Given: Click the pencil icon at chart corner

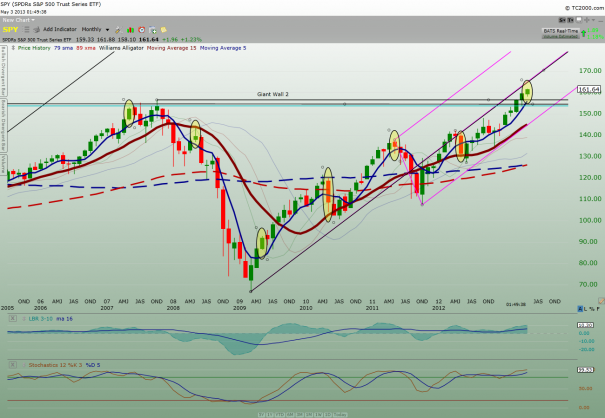Looking at the screenshot, I should pyautogui.click(x=601, y=300).
